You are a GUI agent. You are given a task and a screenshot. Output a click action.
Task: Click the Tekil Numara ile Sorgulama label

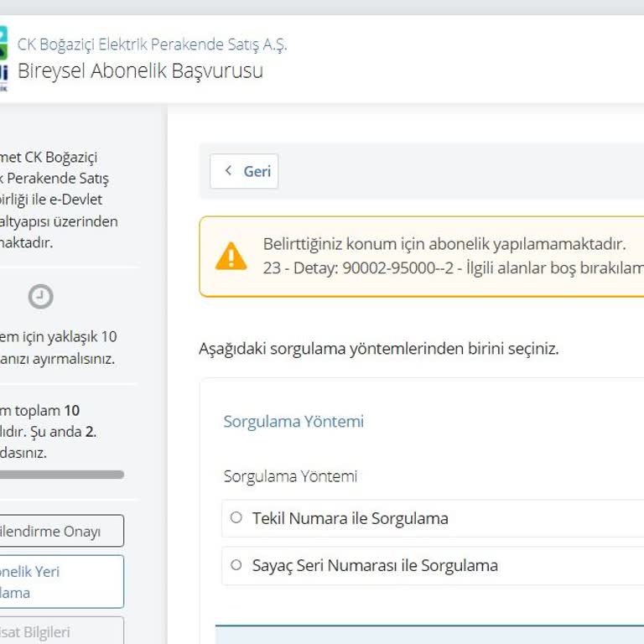point(351,518)
